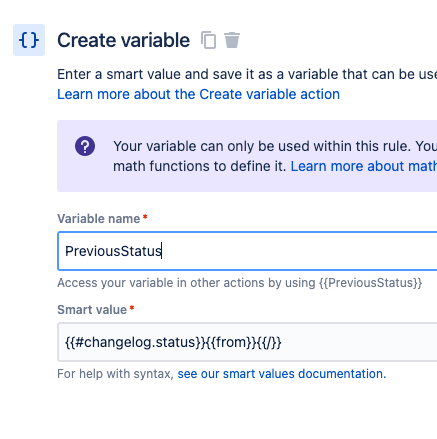Click the purple question mark help icon
This screenshot has height=439, width=437.
(85, 146)
